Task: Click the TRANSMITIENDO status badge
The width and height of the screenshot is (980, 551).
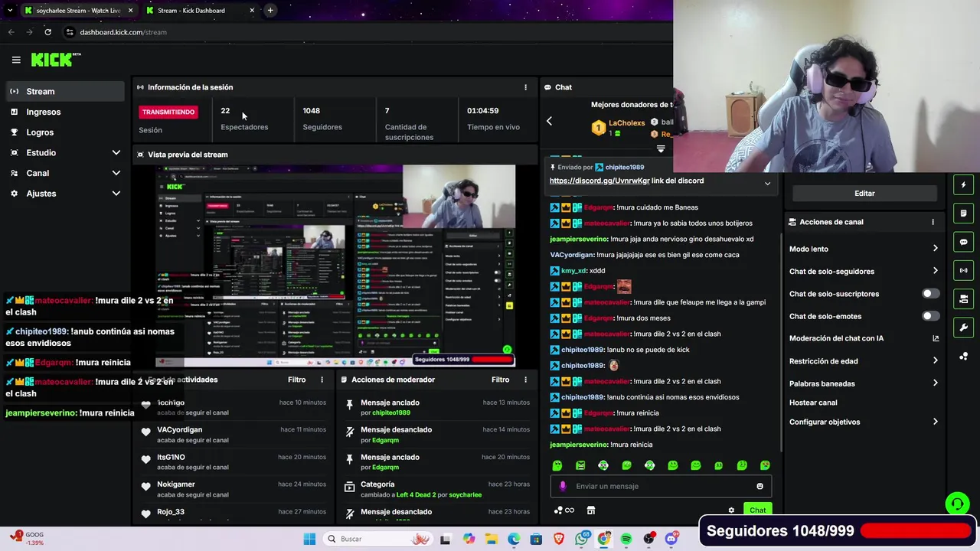Action: (168, 112)
